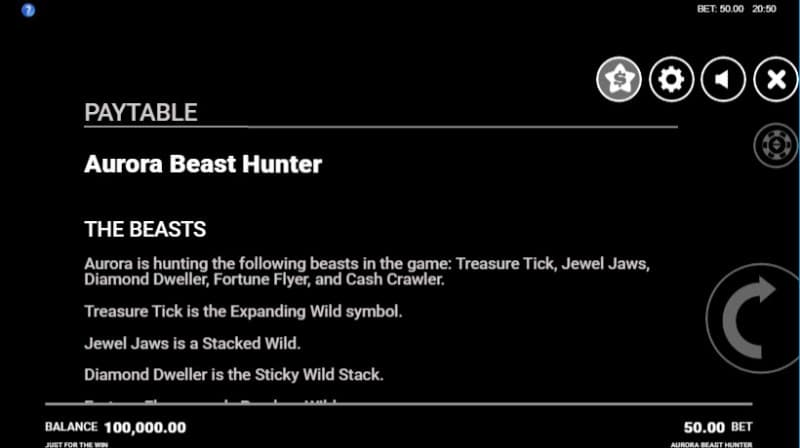
Task: Click the Diamond Dweller Sticky Wild line
Action: tap(234, 375)
